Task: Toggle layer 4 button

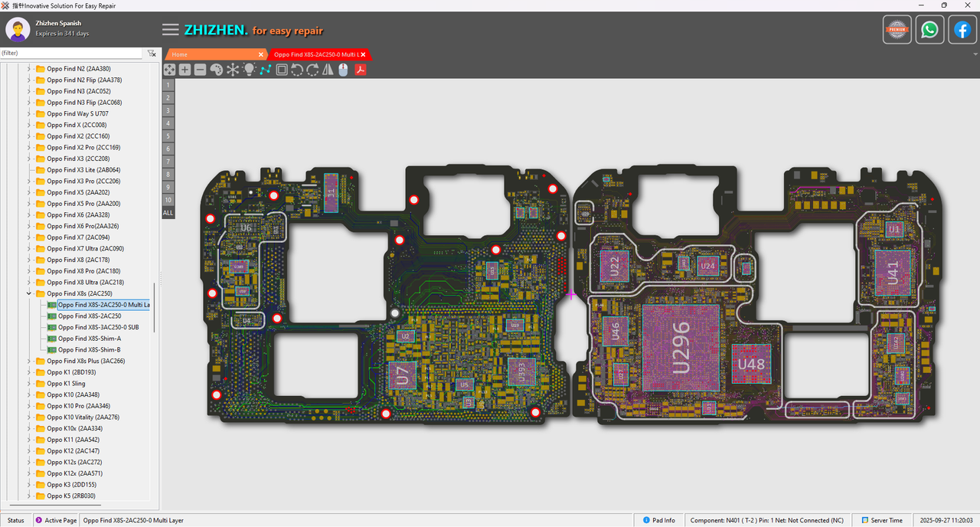Action: (x=168, y=123)
